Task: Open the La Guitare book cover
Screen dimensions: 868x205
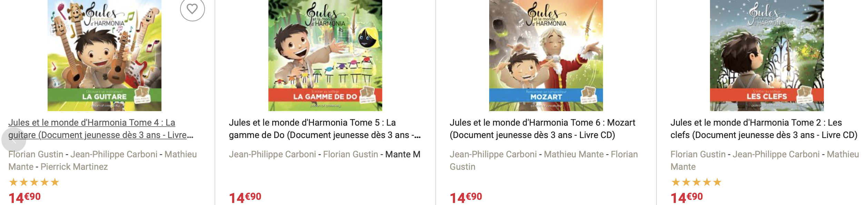Action: pos(104,55)
